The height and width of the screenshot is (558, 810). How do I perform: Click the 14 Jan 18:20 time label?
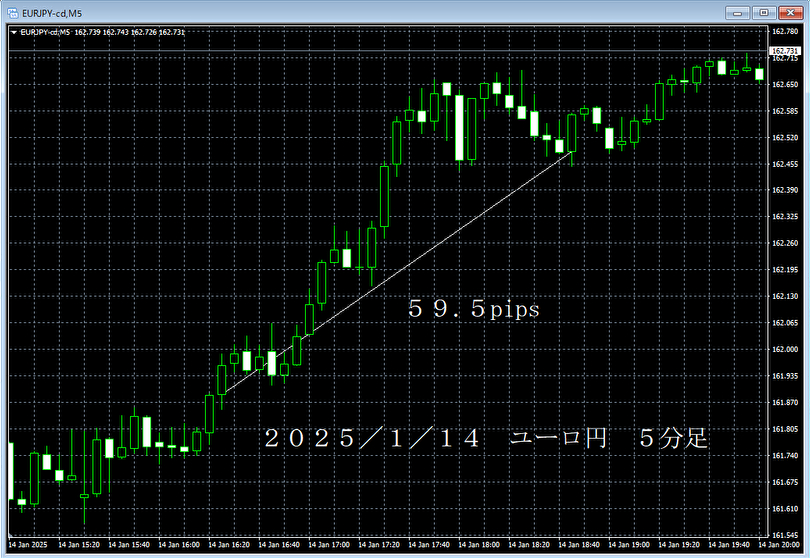(529, 545)
